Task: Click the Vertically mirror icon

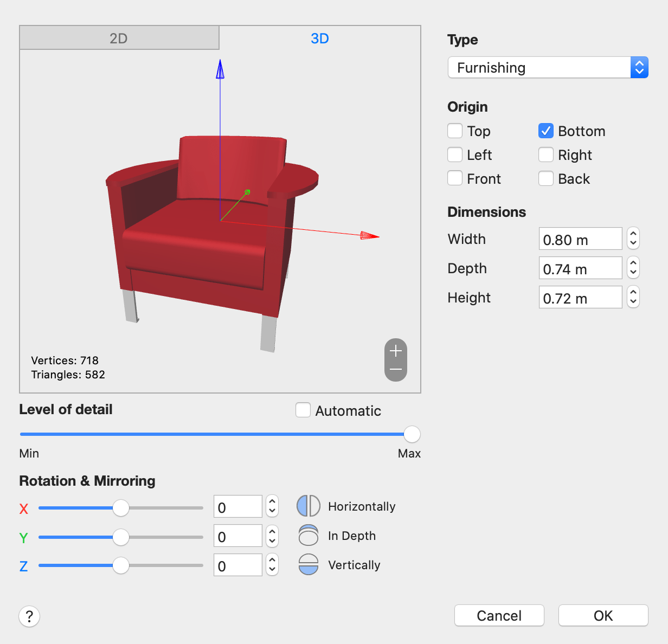Action: pyautogui.click(x=309, y=565)
